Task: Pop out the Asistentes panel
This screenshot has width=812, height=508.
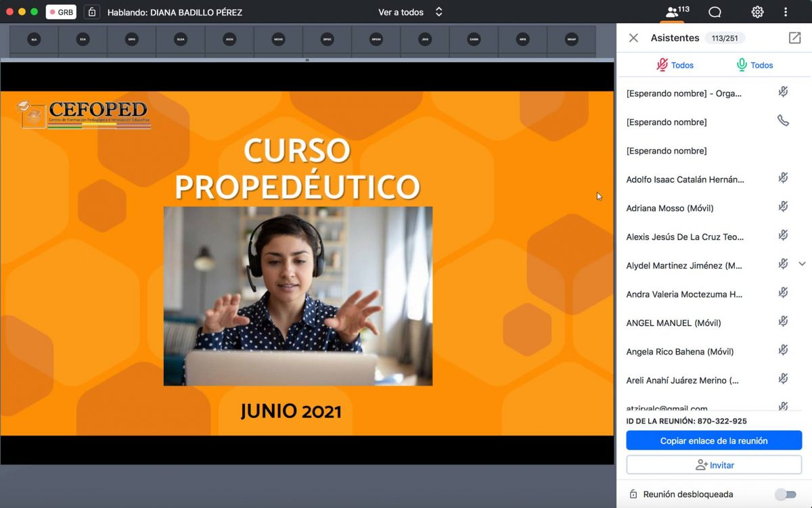Action: (794, 38)
